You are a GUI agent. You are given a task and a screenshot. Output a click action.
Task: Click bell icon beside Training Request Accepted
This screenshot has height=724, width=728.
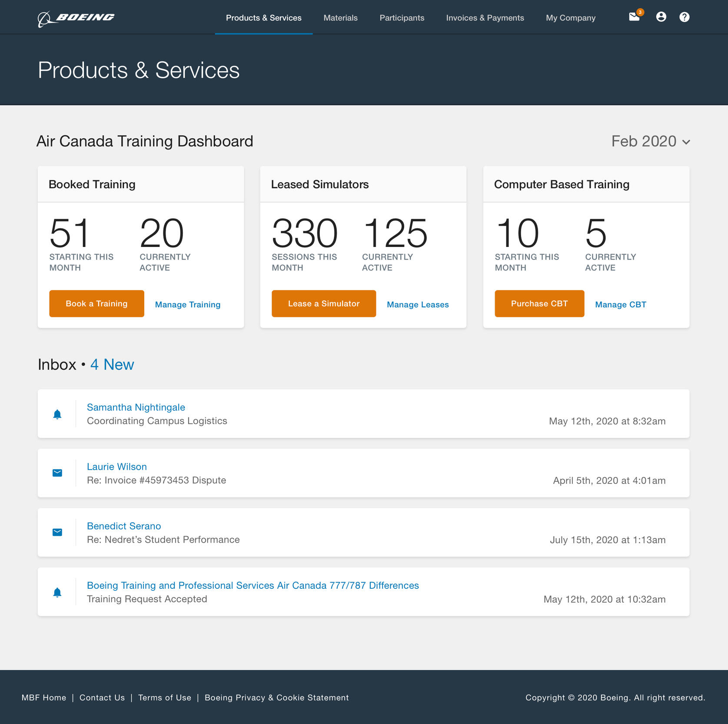pos(57,592)
